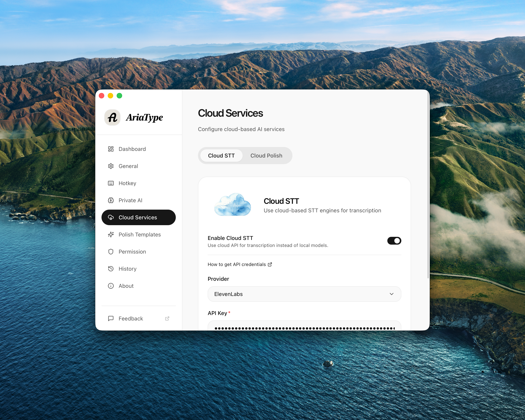
Task: Open the Provider dropdown showing ElevenLabs
Action: pyautogui.click(x=304, y=294)
